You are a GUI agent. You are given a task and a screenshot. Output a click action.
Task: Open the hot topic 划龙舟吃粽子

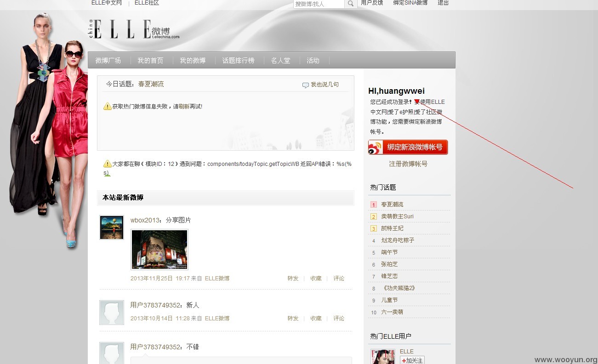(398, 240)
